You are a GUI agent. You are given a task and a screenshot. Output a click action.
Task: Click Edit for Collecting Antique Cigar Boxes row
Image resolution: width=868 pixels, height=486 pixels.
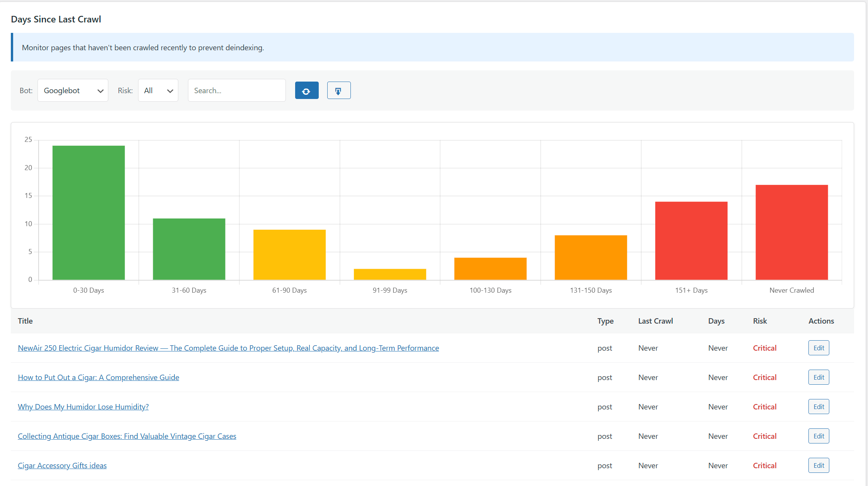[818, 436]
